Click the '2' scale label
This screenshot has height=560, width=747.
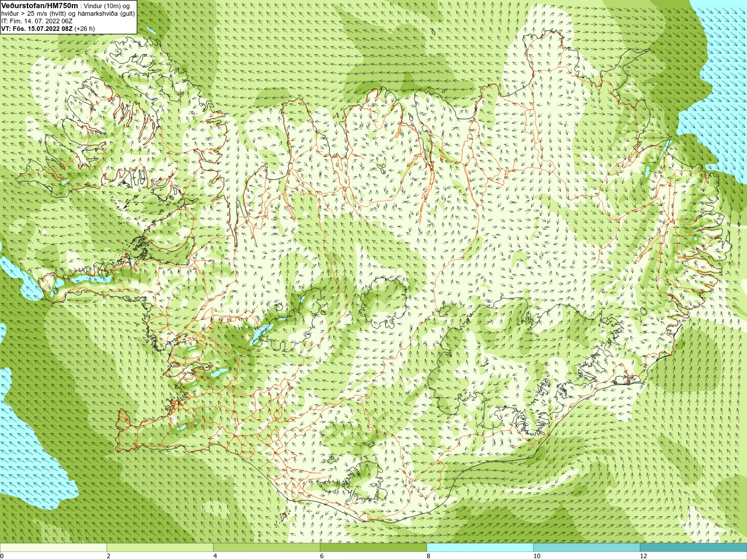coord(109,556)
